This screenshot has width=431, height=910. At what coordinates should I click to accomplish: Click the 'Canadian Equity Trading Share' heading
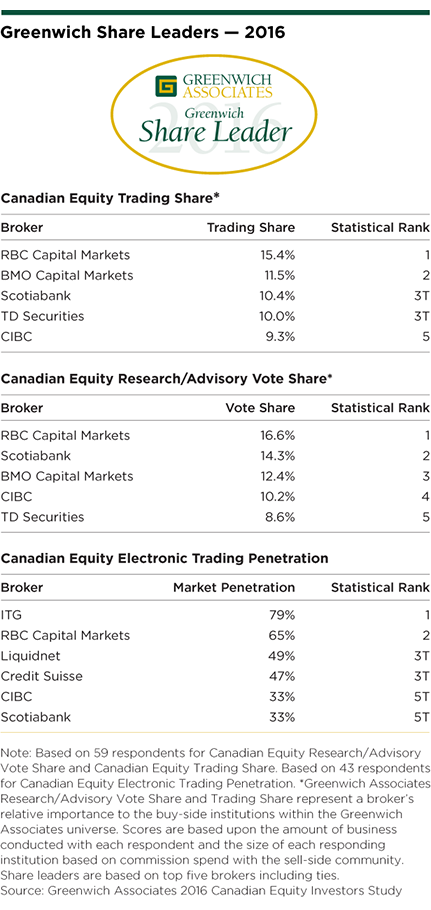[x=110, y=198]
